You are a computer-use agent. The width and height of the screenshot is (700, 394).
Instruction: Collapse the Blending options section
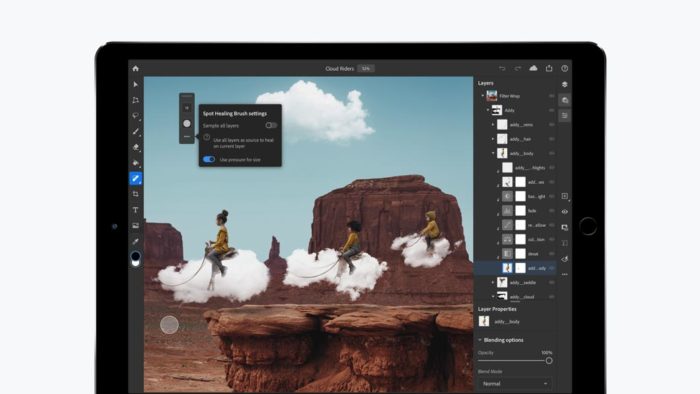click(480, 340)
